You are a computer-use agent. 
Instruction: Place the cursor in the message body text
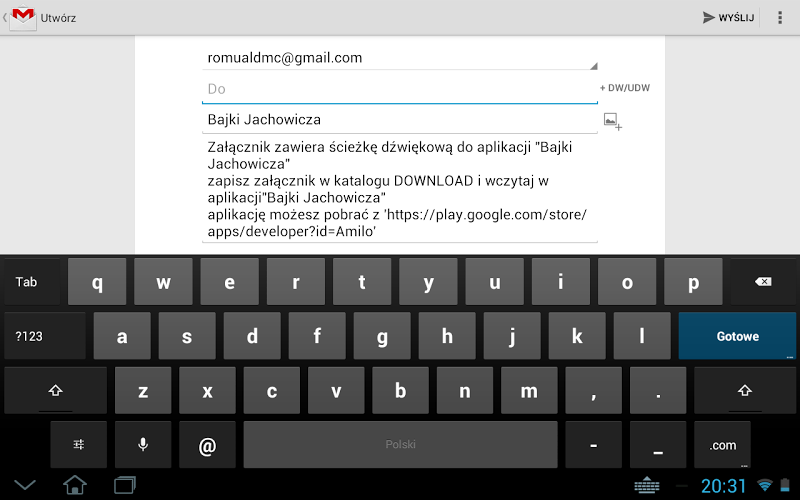pyautogui.click(x=400, y=189)
